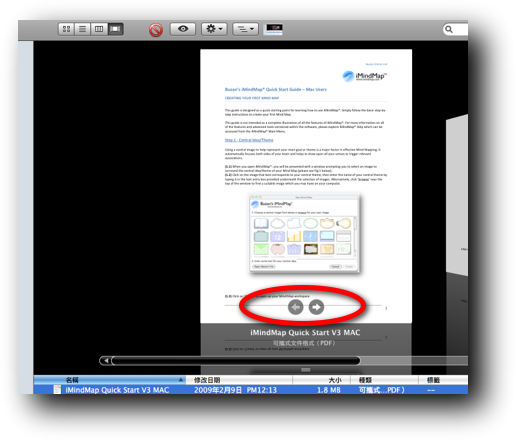Sort by the 種類 column header

click(384, 380)
